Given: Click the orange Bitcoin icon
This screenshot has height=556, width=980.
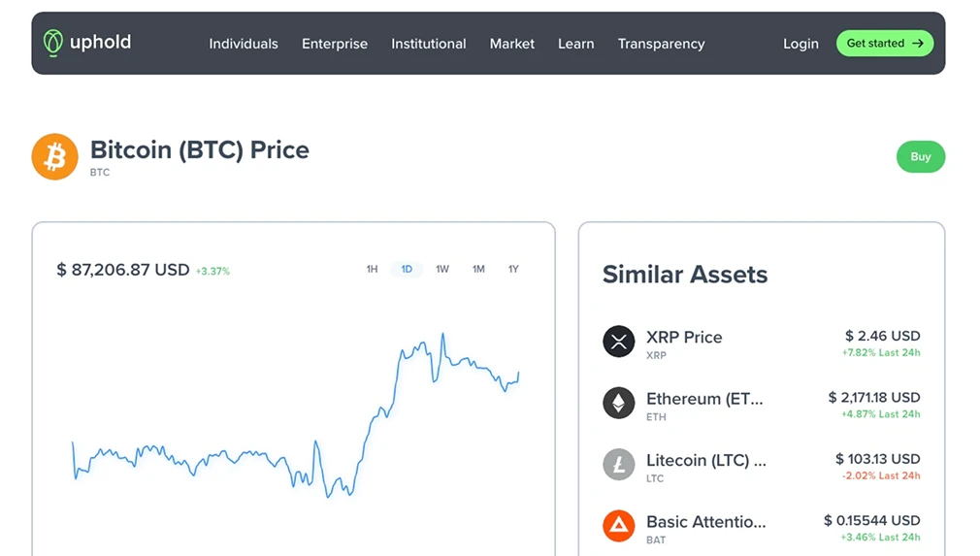Looking at the screenshot, I should (x=54, y=157).
